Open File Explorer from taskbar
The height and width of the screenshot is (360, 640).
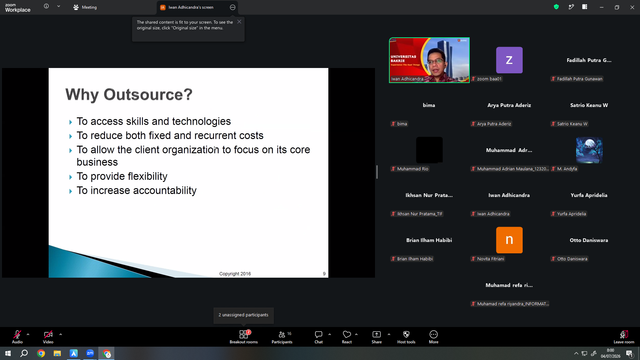pos(57,353)
